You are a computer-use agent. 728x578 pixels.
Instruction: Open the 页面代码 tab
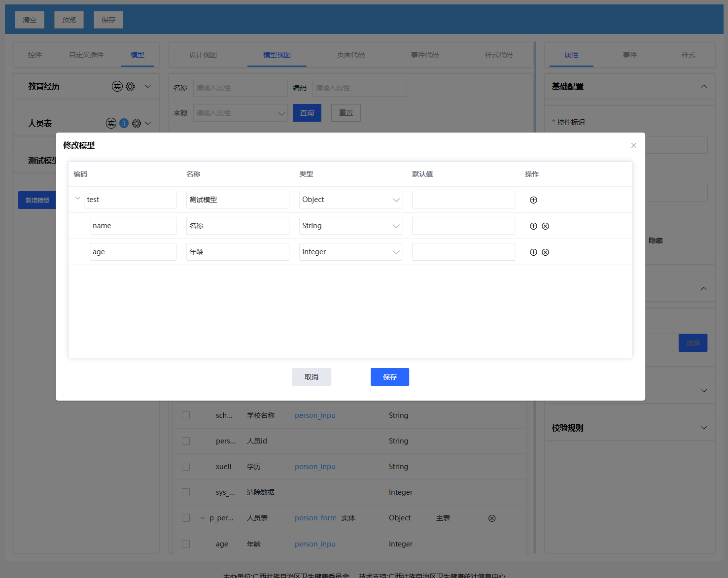(350, 55)
